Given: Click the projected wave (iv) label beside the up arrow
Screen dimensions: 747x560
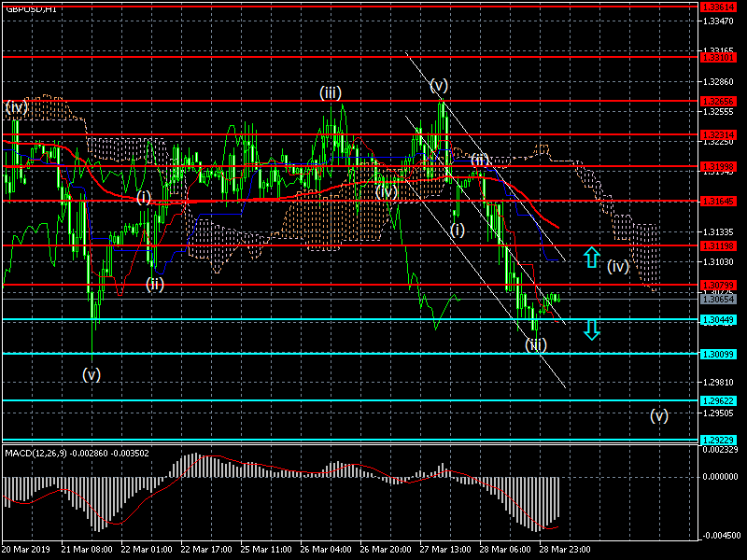Looking at the screenshot, I should tap(617, 266).
